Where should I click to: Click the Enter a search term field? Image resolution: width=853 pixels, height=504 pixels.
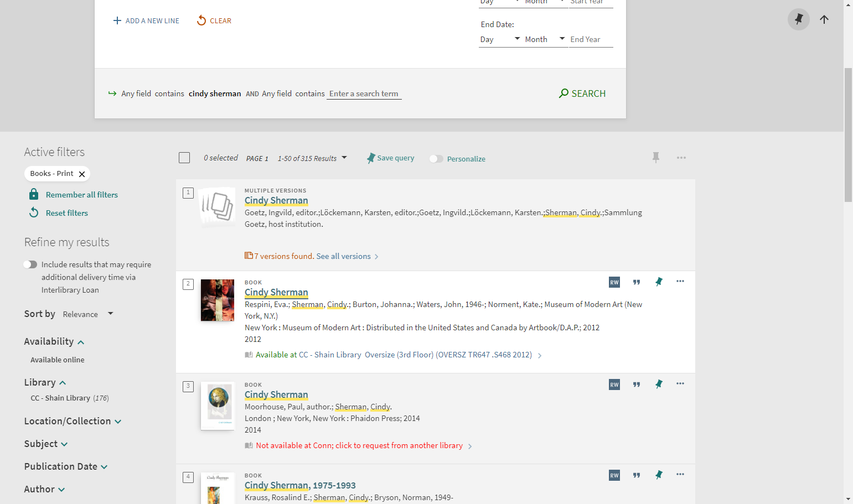(x=364, y=93)
